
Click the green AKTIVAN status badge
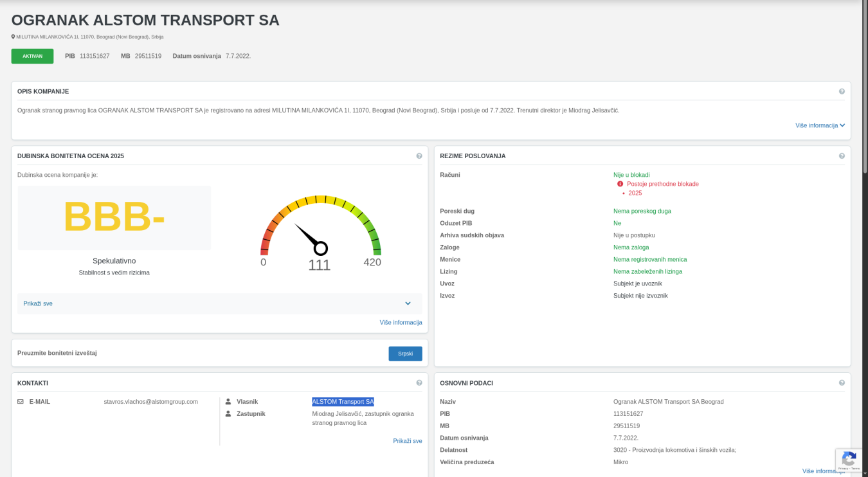(x=32, y=56)
